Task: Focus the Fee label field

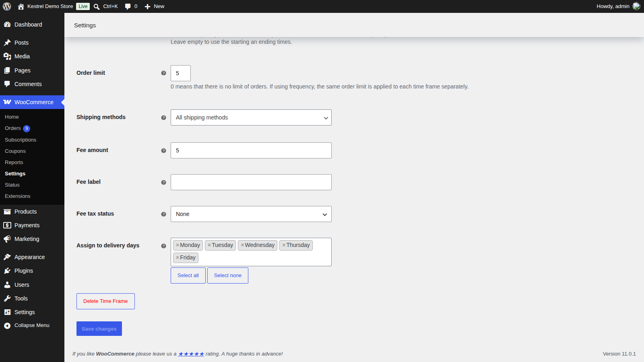Action: (x=251, y=182)
